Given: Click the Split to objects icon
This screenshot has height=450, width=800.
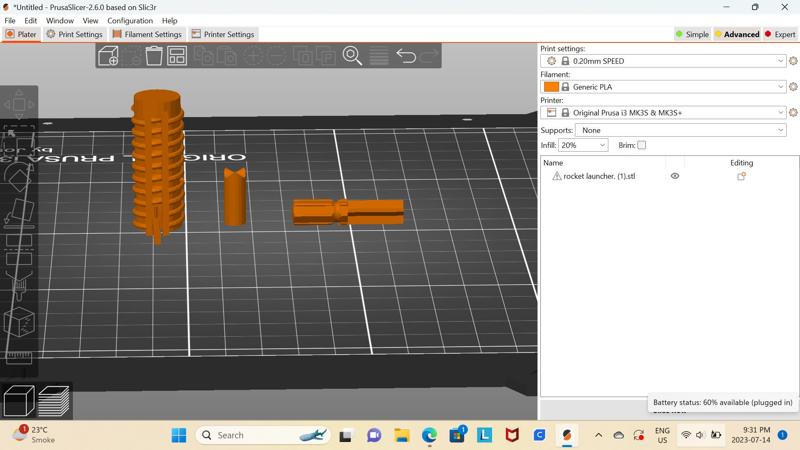Looking at the screenshot, I should tap(303, 56).
